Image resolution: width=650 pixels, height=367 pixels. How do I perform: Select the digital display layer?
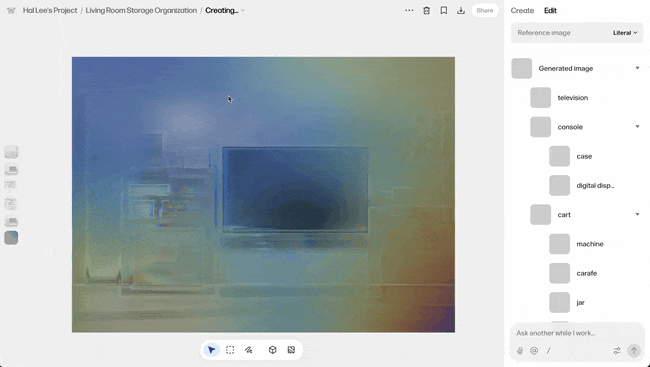[x=594, y=185]
